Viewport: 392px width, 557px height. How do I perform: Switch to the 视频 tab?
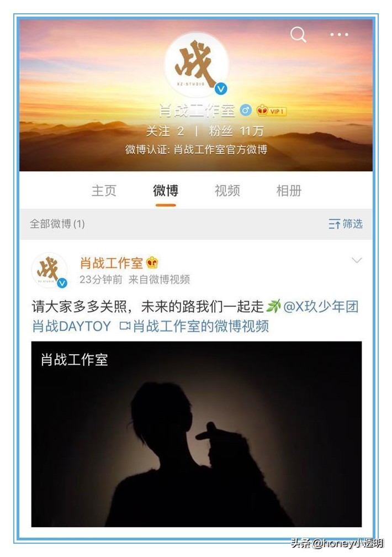pyautogui.click(x=227, y=191)
